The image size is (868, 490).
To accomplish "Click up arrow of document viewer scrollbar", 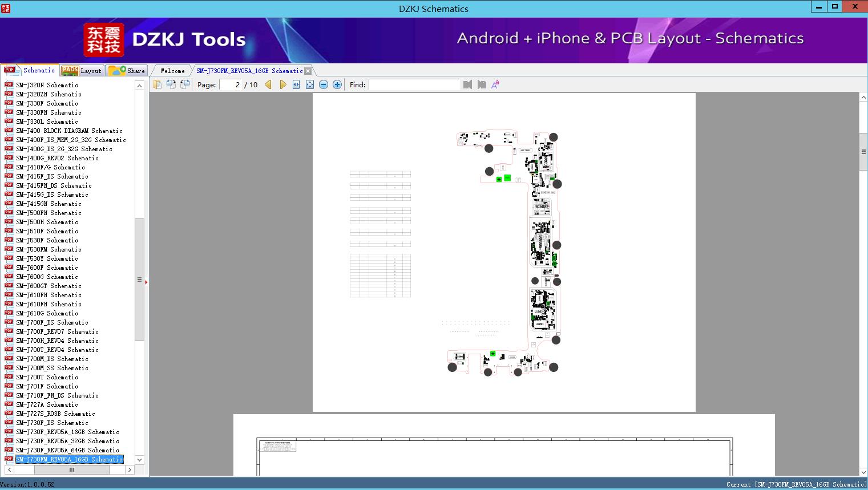I will pos(863,98).
